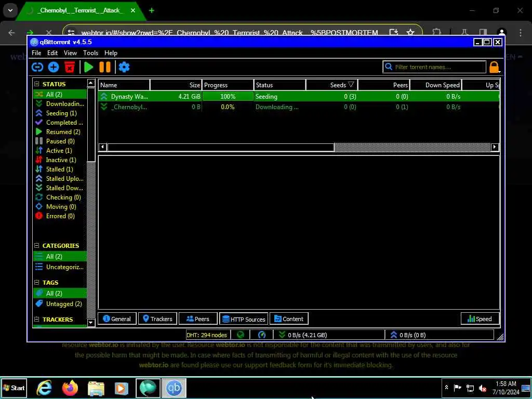Show the Speed graph tab
This screenshot has height=399, width=532.
tap(480, 319)
